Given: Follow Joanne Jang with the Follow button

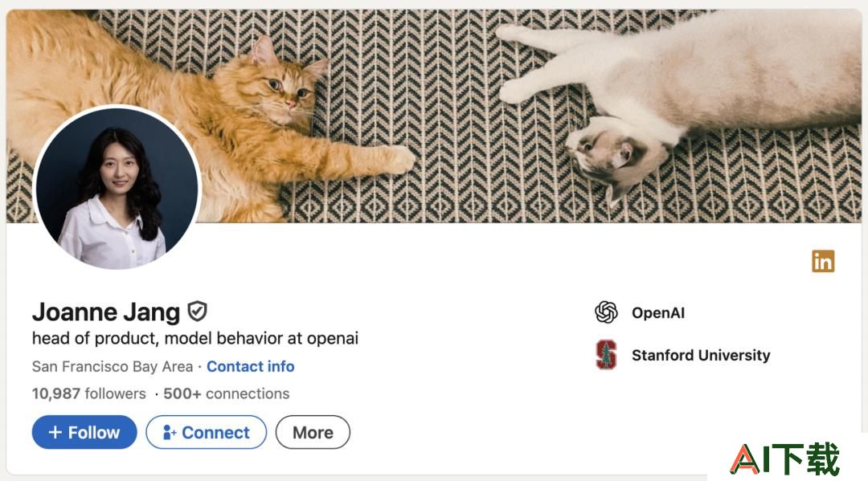Looking at the screenshot, I should point(84,432).
